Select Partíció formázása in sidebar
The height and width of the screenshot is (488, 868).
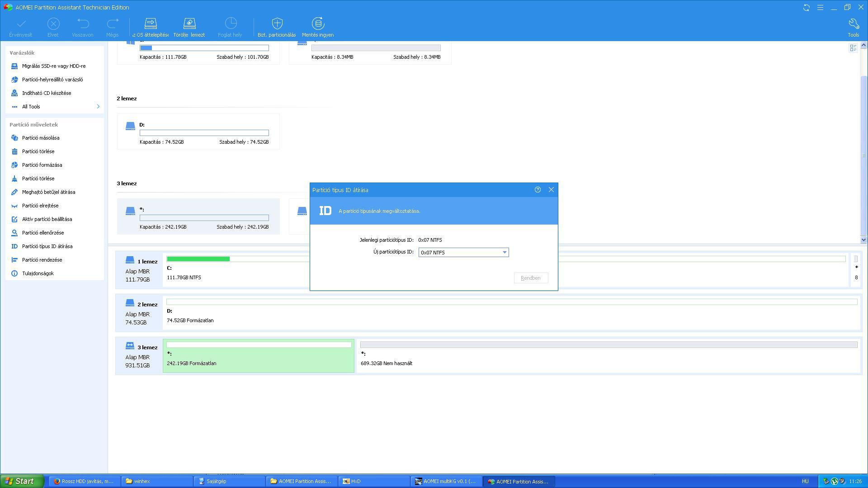(x=42, y=165)
